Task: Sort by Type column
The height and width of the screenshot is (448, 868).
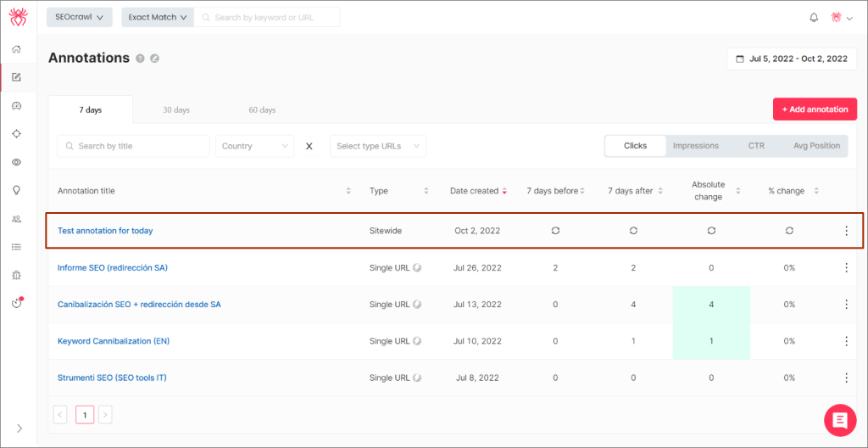Action: coord(426,191)
